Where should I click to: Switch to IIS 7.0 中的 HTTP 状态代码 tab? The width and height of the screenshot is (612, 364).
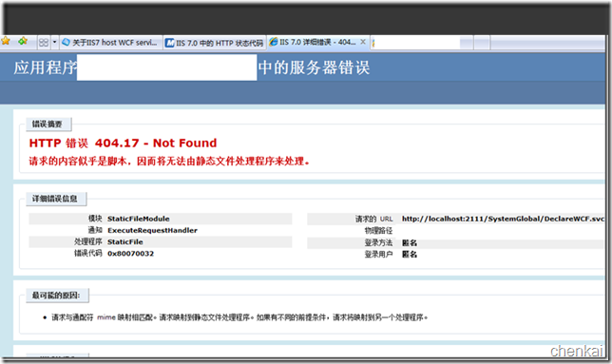[x=215, y=43]
